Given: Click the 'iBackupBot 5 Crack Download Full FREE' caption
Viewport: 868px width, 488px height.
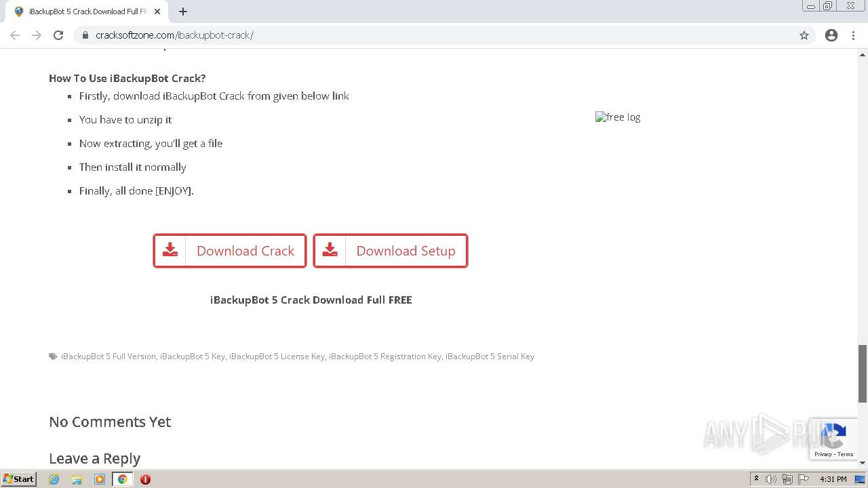Looking at the screenshot, I should click(x=311, y=300).
